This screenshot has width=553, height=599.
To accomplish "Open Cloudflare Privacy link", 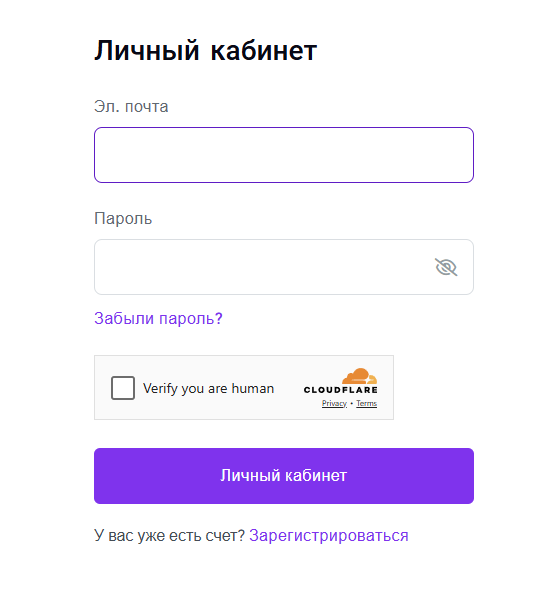I will [334, 403].
